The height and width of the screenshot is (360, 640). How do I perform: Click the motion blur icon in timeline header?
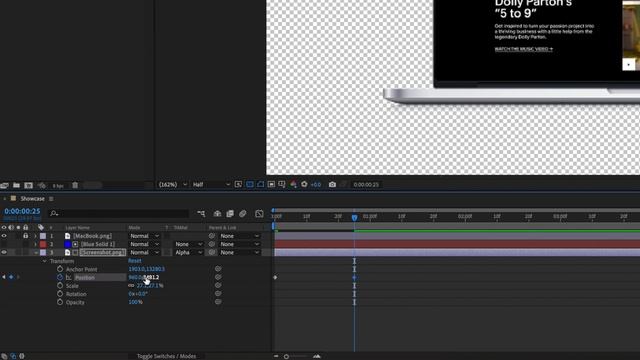point(243,213)
